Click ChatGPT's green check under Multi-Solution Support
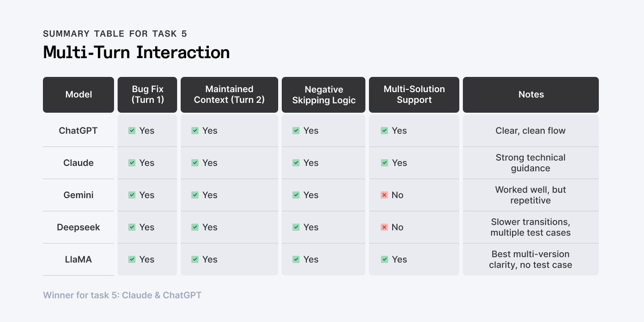Screen dimensions: 644x322 tap(385, 131)
